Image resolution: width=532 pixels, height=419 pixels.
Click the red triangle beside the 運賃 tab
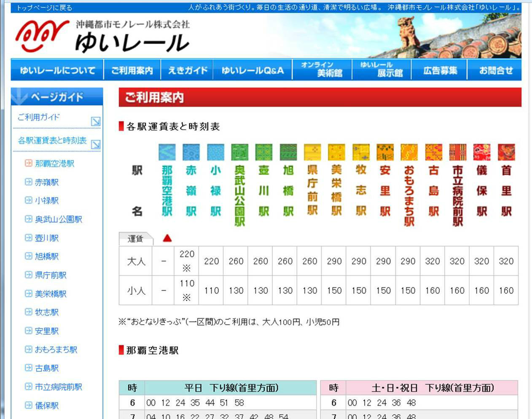(167, 238)
